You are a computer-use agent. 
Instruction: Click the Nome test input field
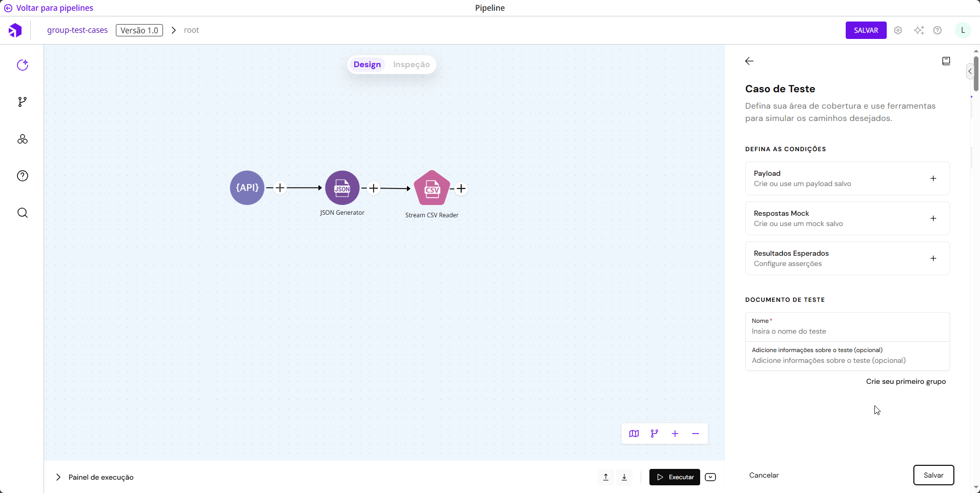tap(847, 331)
